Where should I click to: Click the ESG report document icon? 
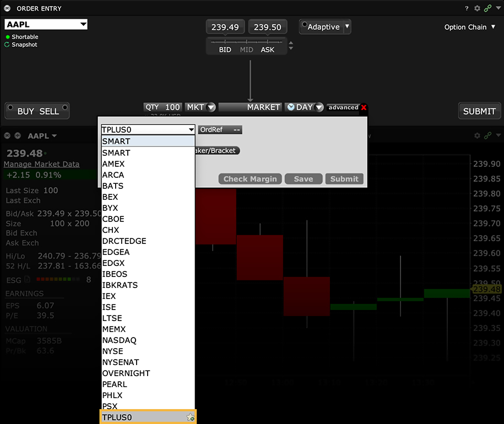[x=28, y=280]
